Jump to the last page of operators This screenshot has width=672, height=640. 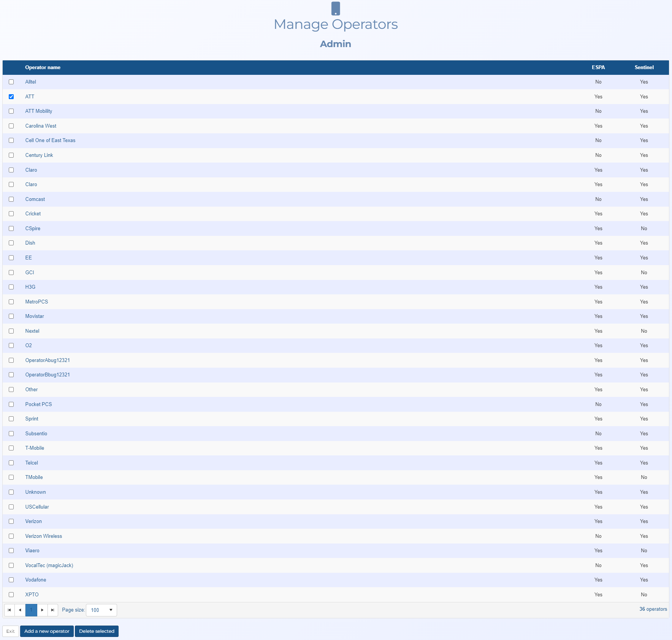click(x=53, y=610)
